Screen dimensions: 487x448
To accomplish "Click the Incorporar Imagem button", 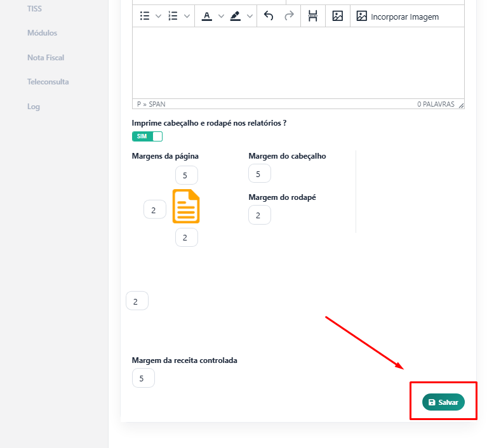I will pos(397,16).
